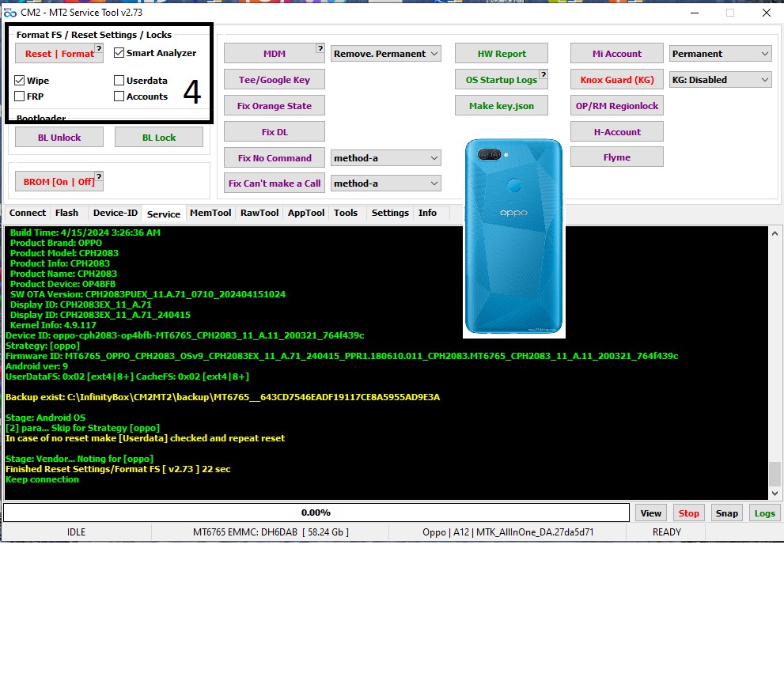Viewport: 784px width, 681px height.
Task: Switch to the MemTool tab
Action: tap(210, 213)
